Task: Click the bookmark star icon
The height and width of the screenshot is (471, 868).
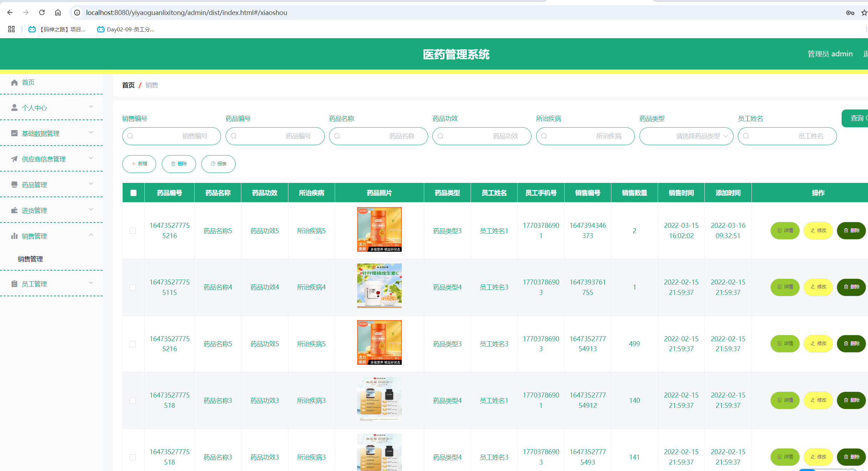Action: point(864,13)
